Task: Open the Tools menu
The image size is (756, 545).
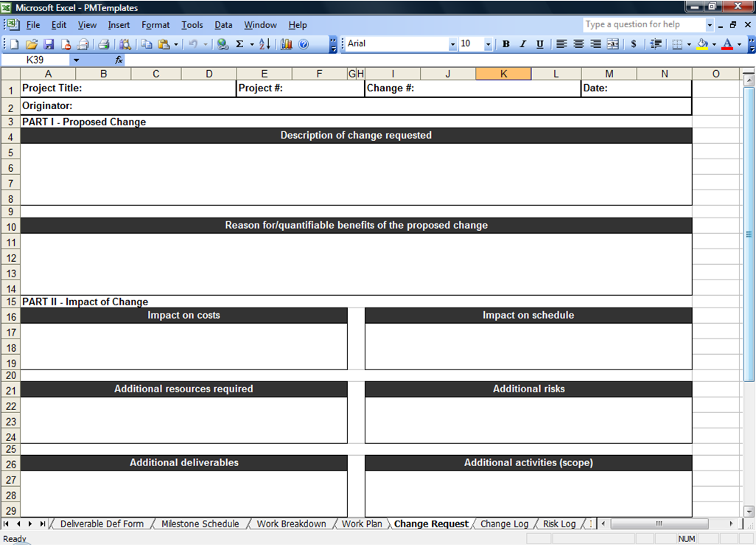Action: [x=192, y=25]
